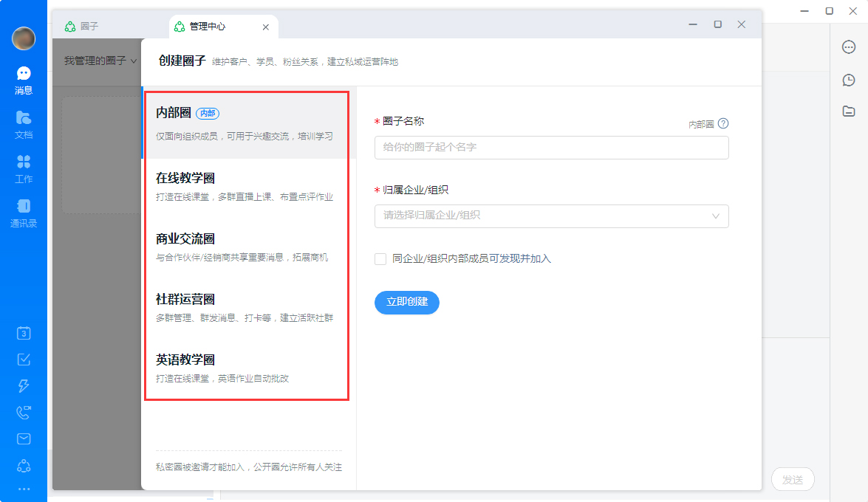Open the to-do checklist icon
The image size is (868, 502).
(x=22, y=360)
